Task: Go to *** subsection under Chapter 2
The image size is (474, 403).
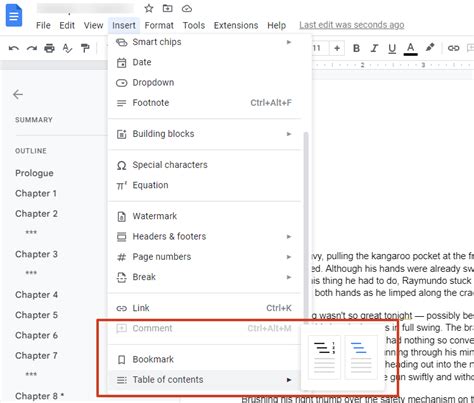Action: (31, 232)
